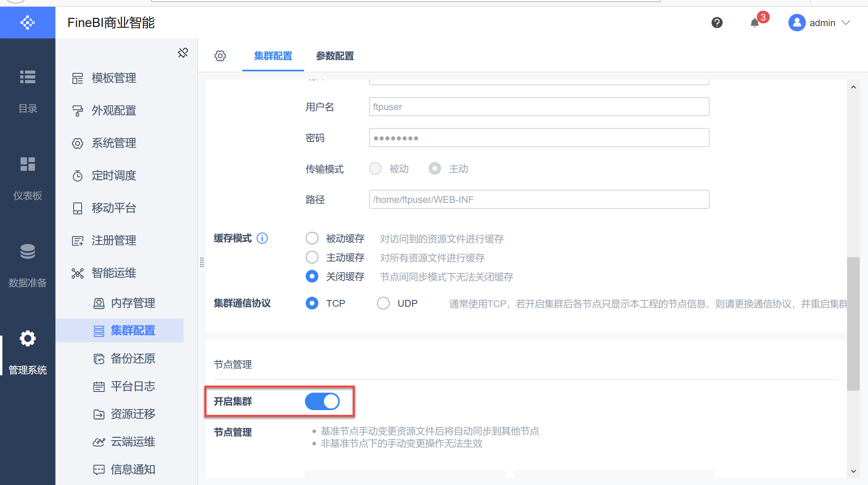Viewport: 868px width, 485px height.
Task: Disable the 开启集群 toggle switch
Action: [322, 401]
